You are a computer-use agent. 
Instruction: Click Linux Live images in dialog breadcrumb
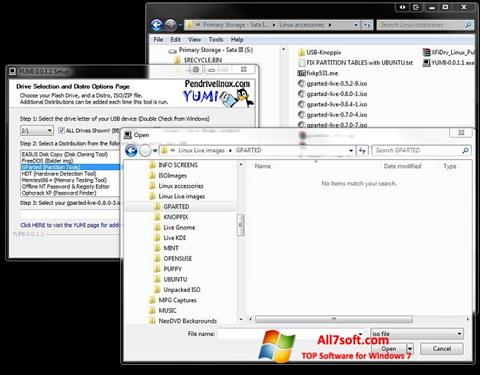click(x=201, y=150)
